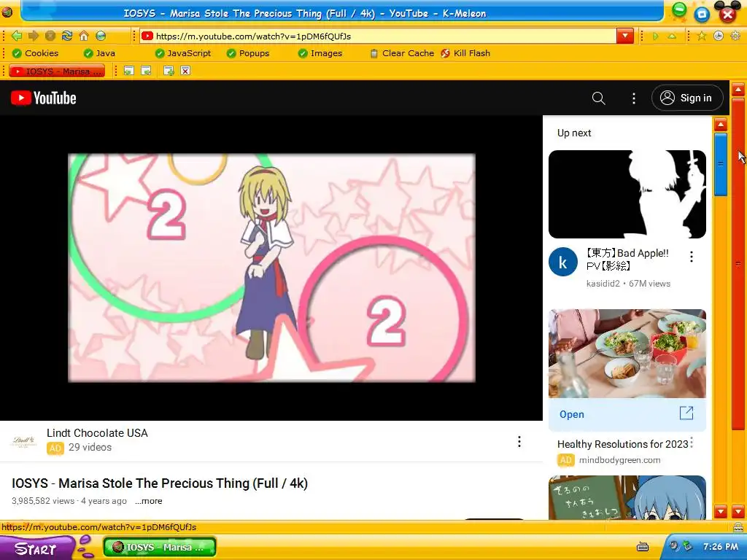Click the video title IOSYS - Marisa Stole
The width and height of the screenshot is (747, 560).
[x=160, y=483]
